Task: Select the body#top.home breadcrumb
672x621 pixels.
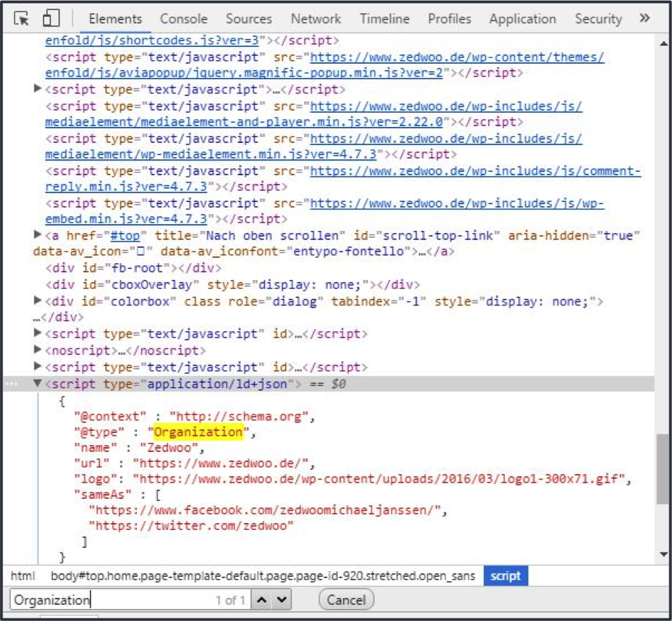Action: (x=262, y=576)
